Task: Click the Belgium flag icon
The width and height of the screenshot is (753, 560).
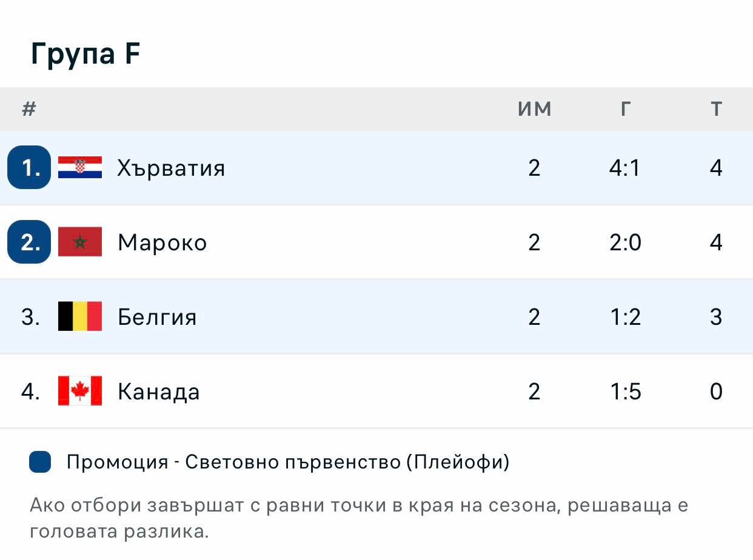Action: 80,316
